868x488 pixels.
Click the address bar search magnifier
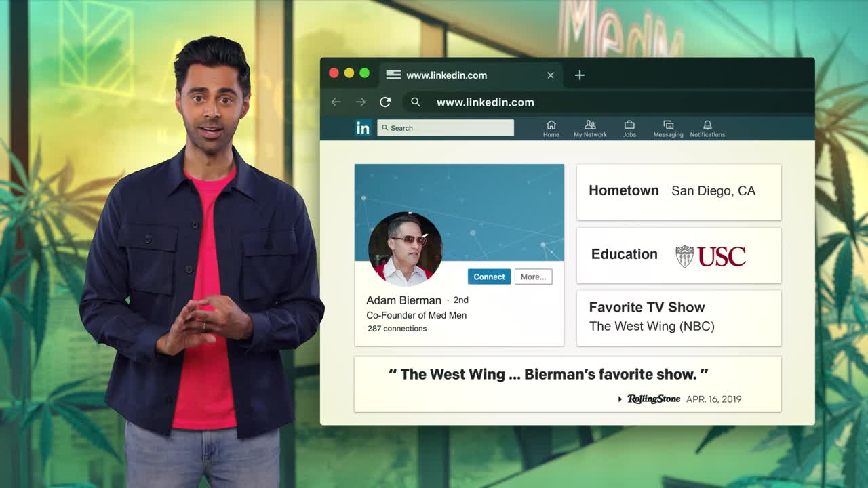(x=416, y=102)
